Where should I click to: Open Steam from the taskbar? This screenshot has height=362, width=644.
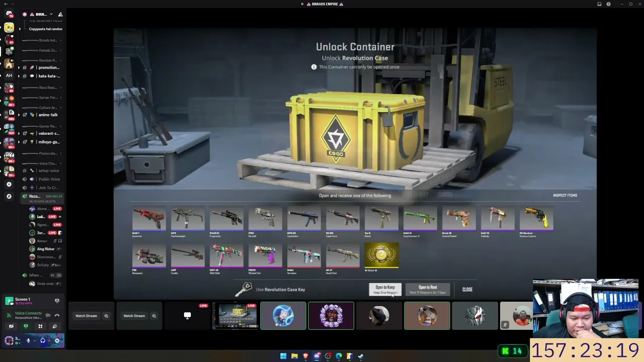point(361,356)
